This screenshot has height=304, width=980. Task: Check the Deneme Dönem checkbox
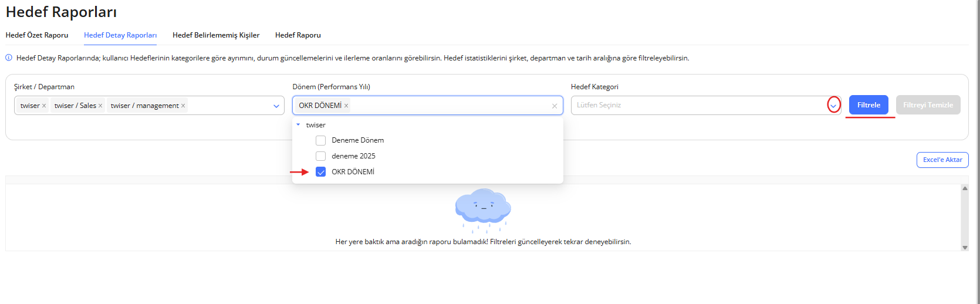click(320, 141)
